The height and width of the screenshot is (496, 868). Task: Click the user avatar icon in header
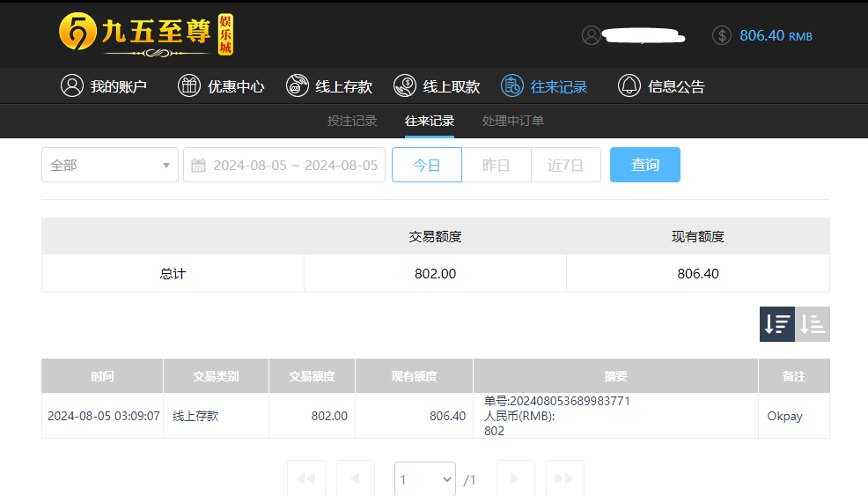[x=592, y=35]
